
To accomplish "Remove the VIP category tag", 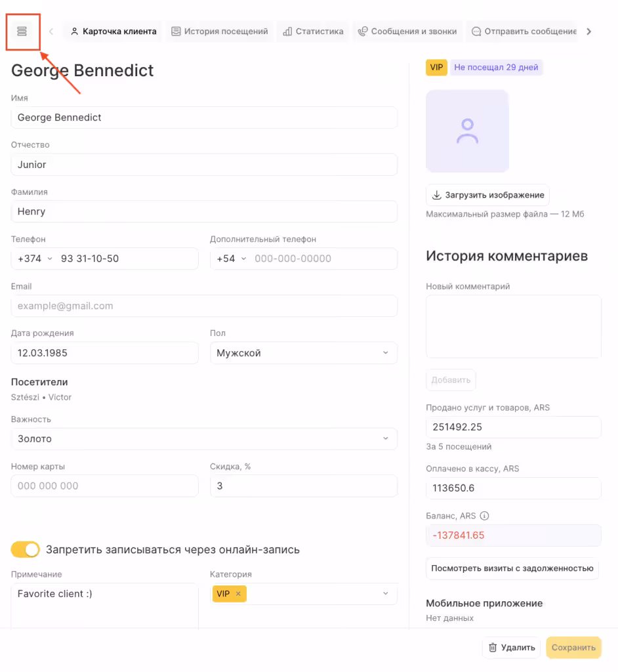I will [238, 594].
